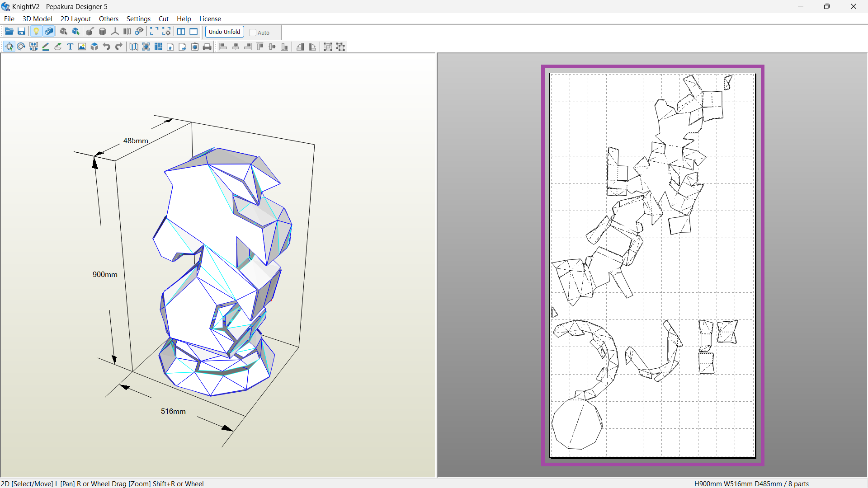Toggle the two-pane split view icon
This screenshot has width=868, height=488.
pos(181,32)
